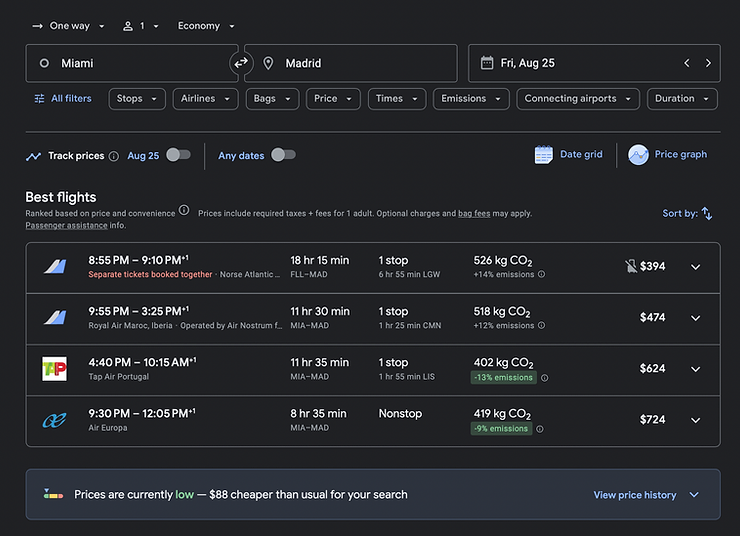The width and height of the screenshot is (740, 536).
Task: Expand the $394 Norse Atlantic flight details
Action: (695, 267)
